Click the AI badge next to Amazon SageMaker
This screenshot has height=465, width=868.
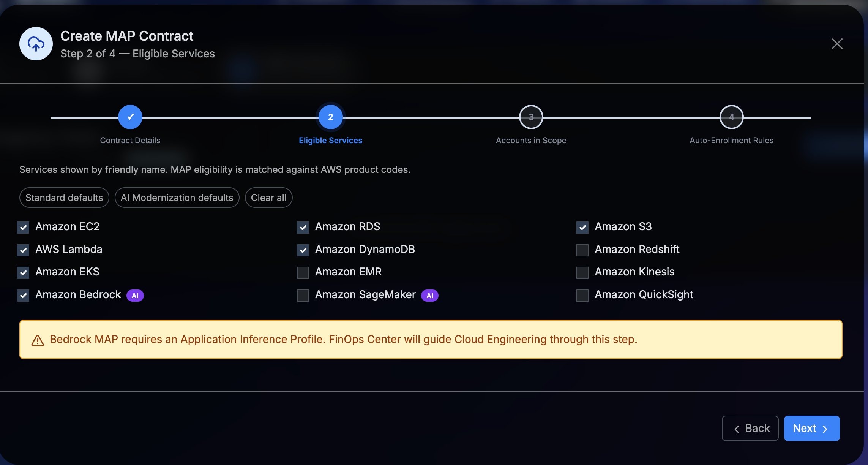429,295
